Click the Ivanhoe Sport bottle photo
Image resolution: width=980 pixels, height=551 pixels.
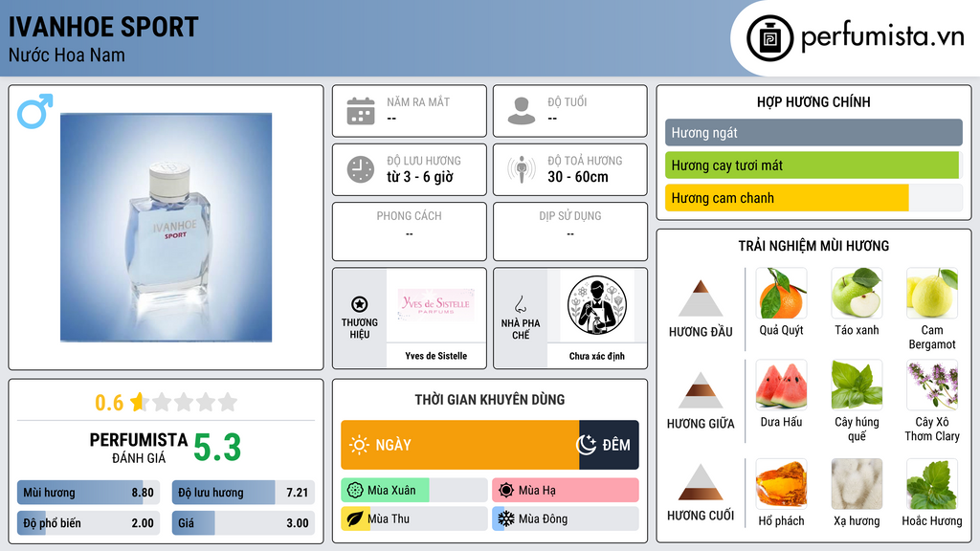click(167, 228)
